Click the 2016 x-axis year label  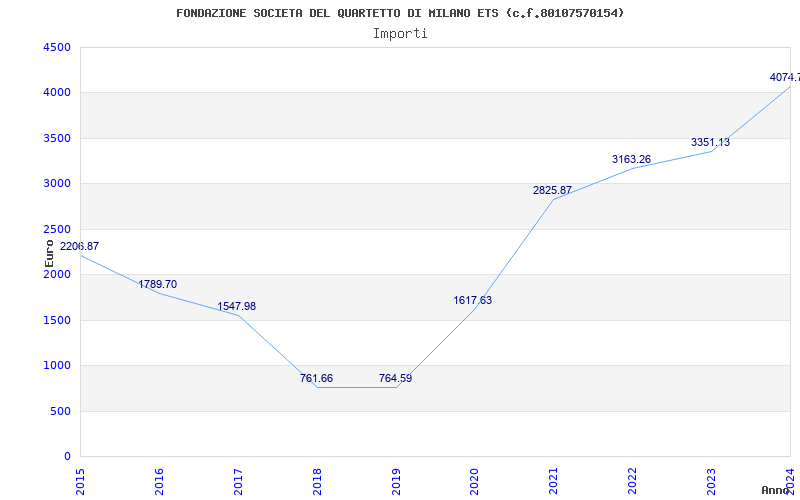tap(159, 481)
